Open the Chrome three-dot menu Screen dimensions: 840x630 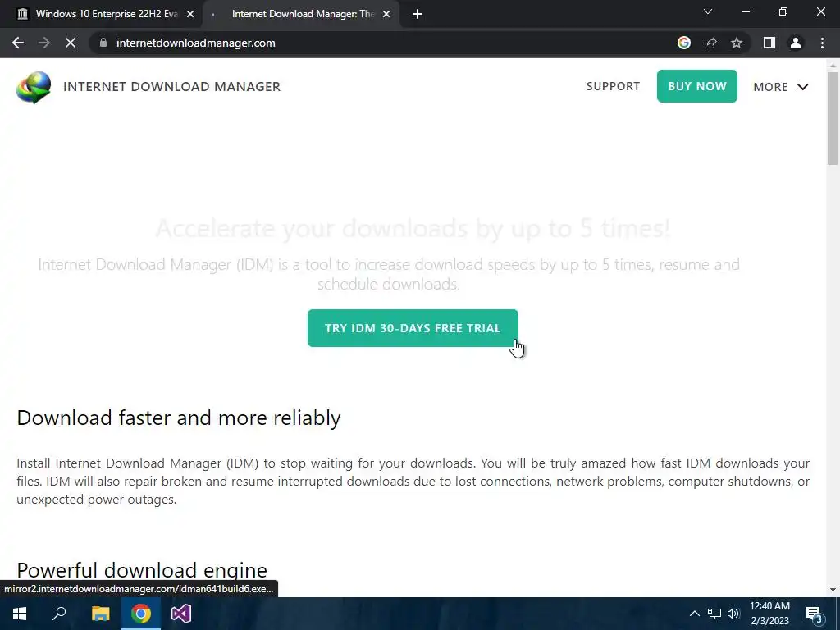(x=822, y=43)
